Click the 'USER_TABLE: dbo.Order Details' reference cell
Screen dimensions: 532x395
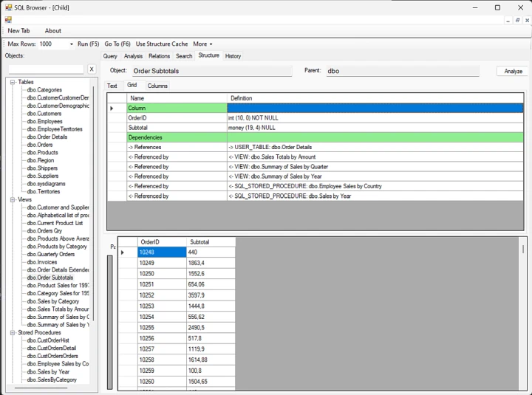(x=375, y=147)
